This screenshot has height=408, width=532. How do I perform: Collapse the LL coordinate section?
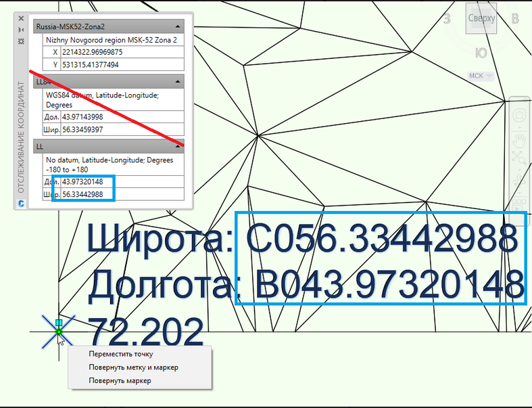[178, 146]
